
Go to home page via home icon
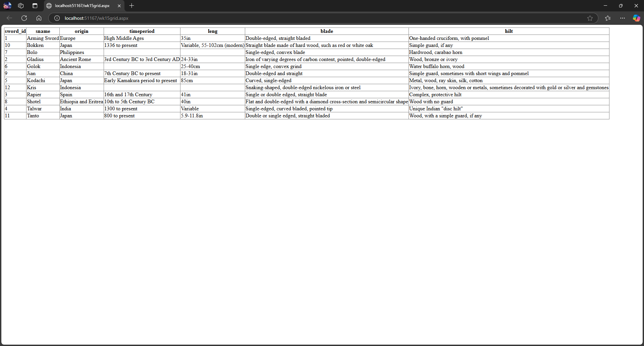pos(39,18)
